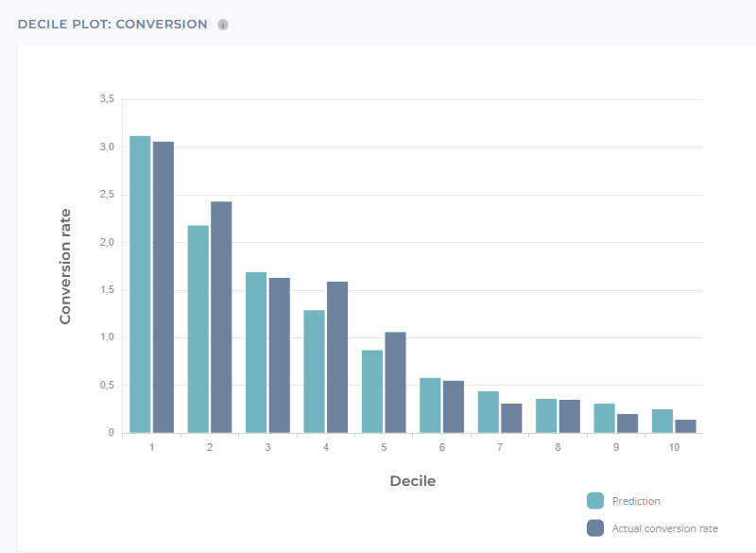This screenshot has height=553, width=756.
Task: Click the y-axis label 3,0
Action: point(107,147)
